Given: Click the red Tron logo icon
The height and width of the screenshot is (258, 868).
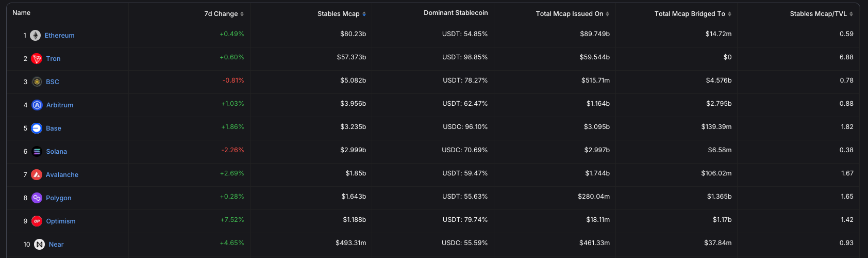Looking at the screenshot, I should coord(37,59).
